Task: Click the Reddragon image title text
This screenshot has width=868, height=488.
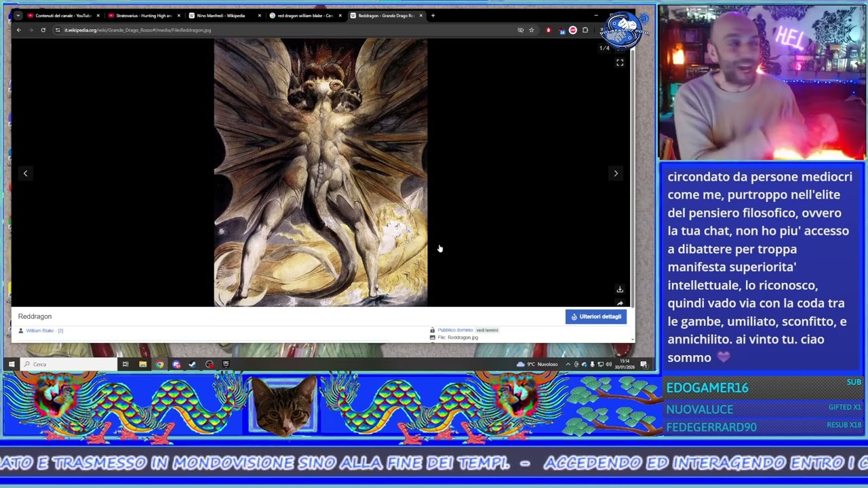Action: 35,317
